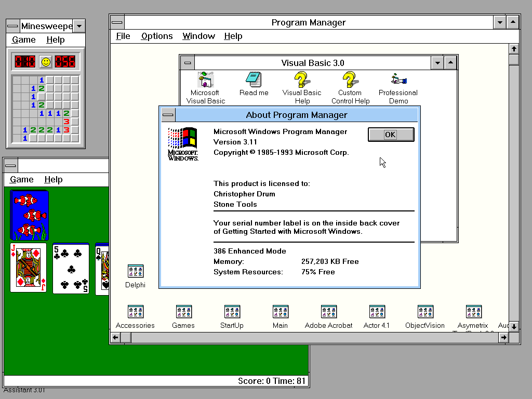Click the vertical scrollbar thumb in Program Manager
The image size is (532, 399).
pos(514,60)
